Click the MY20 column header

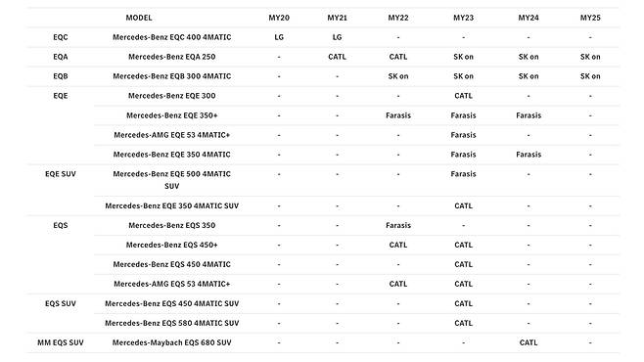[279, 18]
